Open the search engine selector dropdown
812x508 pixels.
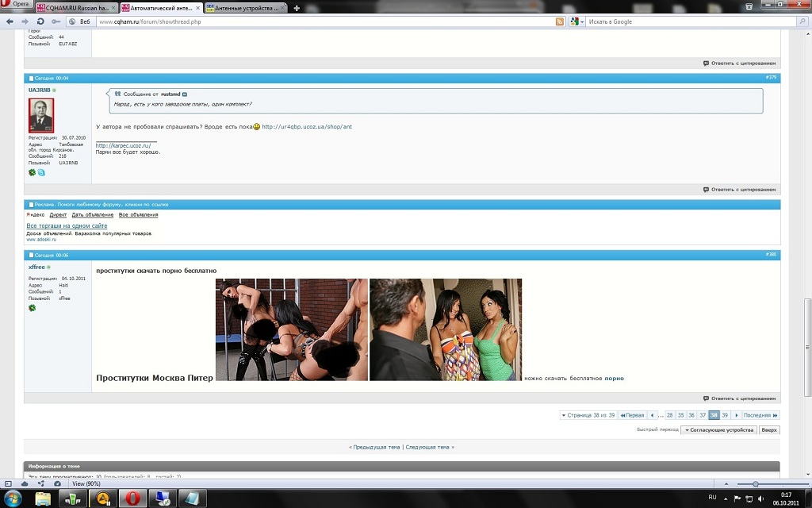576,21
